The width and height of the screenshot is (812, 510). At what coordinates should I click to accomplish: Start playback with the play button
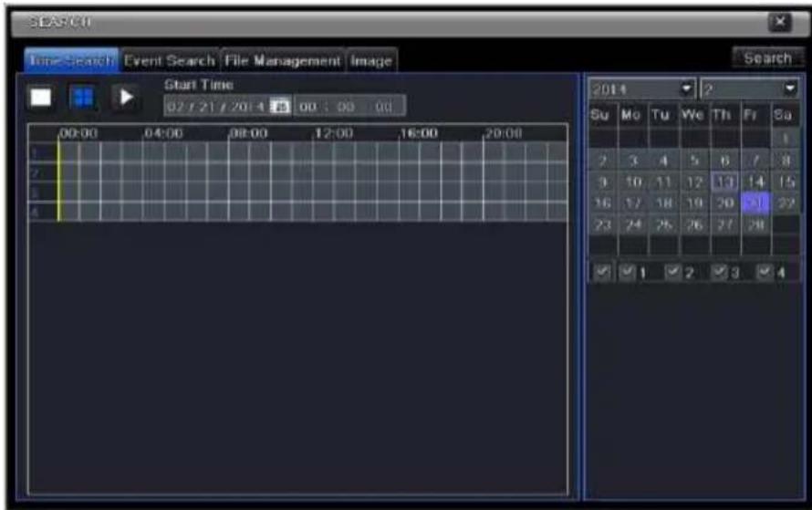pos(125,98)
